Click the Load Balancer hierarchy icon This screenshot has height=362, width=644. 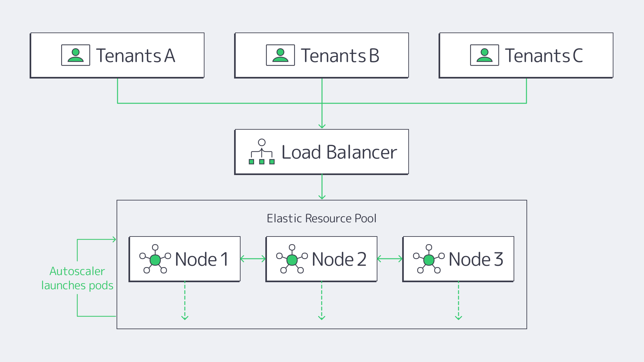[262, 152]
